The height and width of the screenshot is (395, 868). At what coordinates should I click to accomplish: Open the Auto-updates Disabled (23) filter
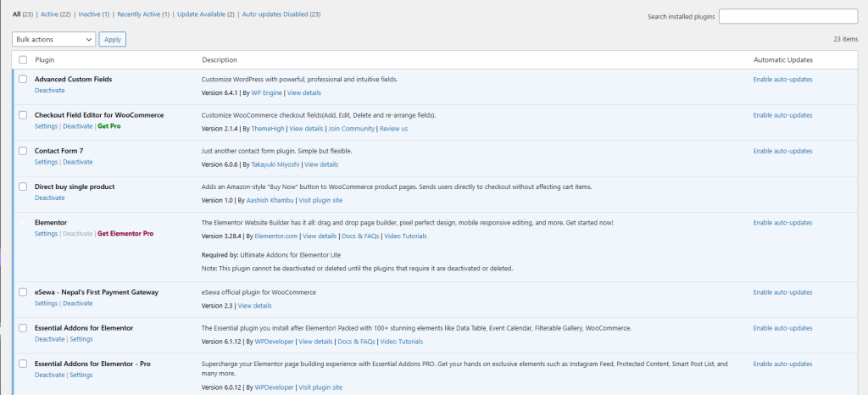(x=281, y=14)
